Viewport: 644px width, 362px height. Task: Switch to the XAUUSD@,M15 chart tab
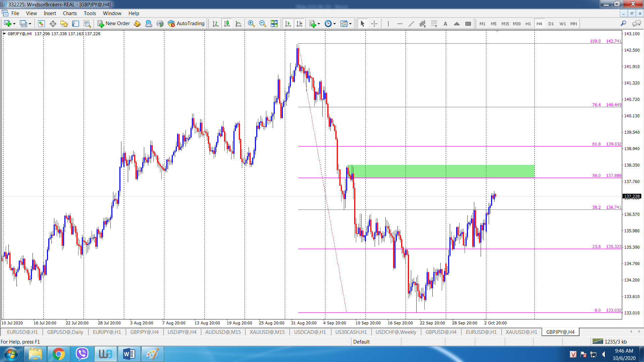coord(267,332)
